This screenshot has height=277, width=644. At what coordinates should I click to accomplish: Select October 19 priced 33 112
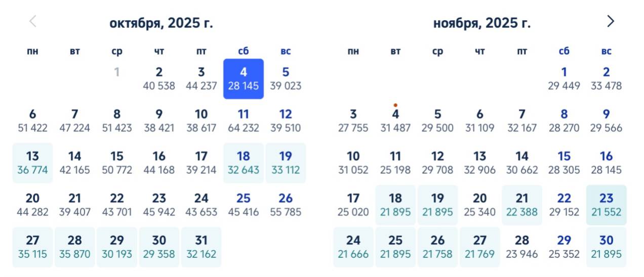(x=286, y=163)
